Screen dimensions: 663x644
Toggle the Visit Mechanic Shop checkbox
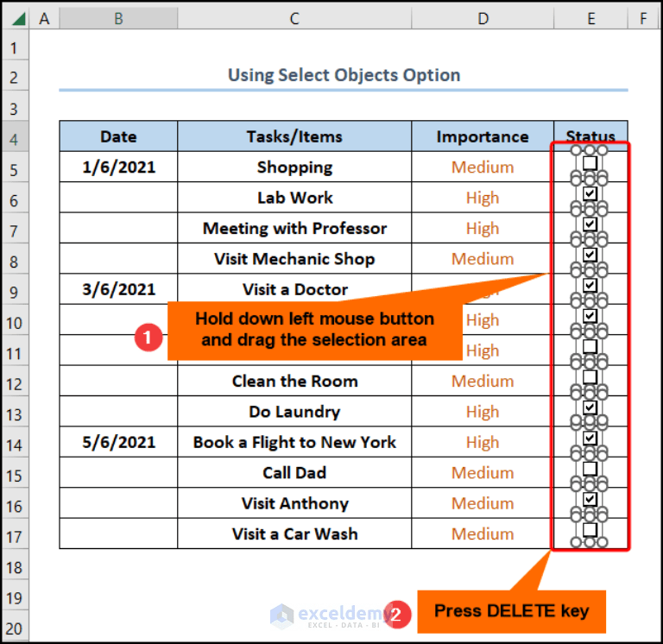(590, 255)
